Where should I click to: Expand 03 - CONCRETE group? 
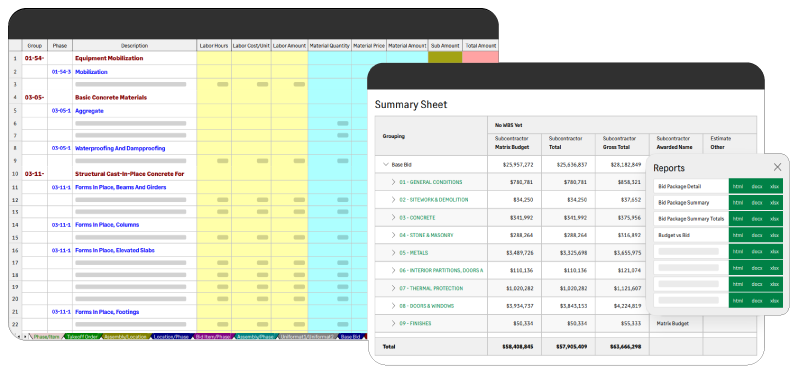pos(393,218)
